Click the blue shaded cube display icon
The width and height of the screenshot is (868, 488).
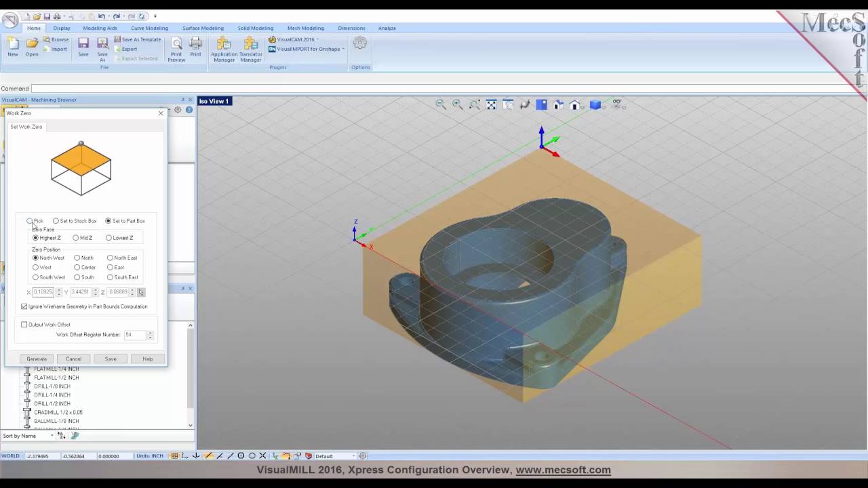(x=595, y=104)
